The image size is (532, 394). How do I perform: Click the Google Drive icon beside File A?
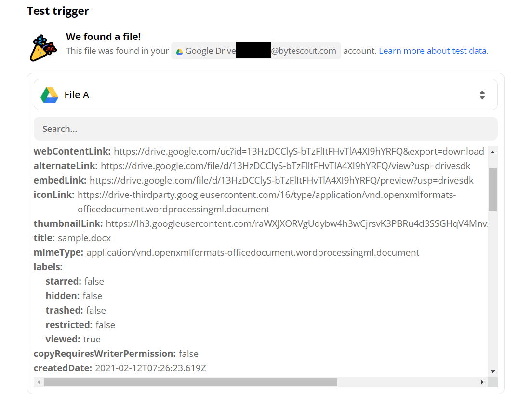pos(49,95)
